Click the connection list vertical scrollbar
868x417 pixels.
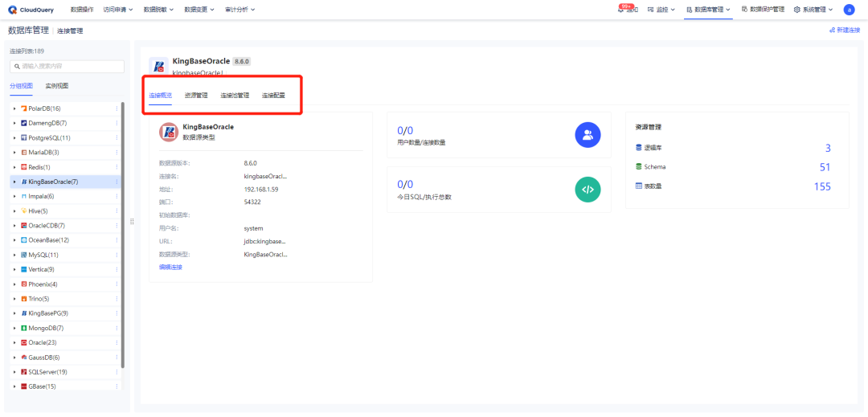point(123,235)
